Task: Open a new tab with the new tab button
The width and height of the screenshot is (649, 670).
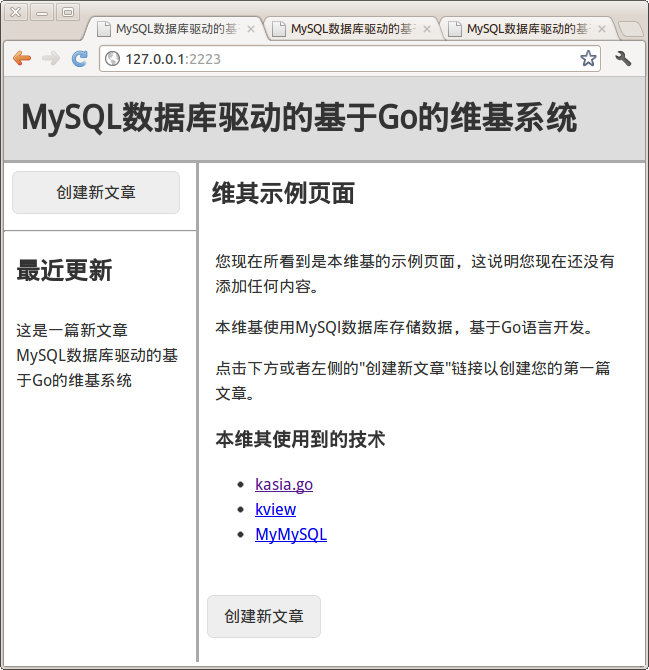Action: click(630, 29)
